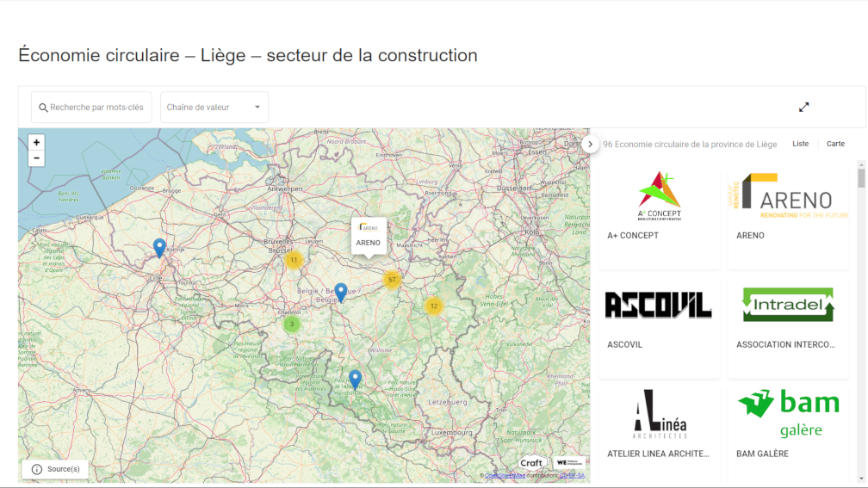The image size is (868, 488).
Task: Zoom in on the map with plus button
Action: click(x=36, y=142)
